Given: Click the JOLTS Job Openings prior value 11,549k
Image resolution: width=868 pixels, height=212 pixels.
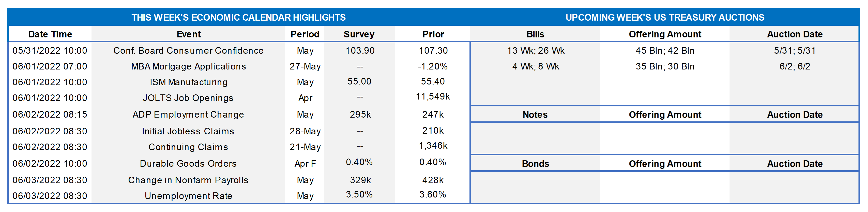Looking at the screenshot, I should [x=433, y=97].
